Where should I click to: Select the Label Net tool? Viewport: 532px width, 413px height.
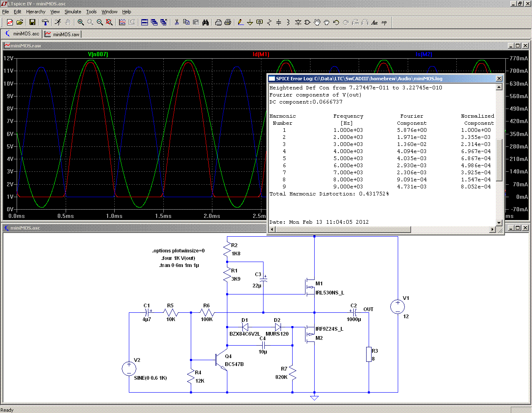(x=259, y=22)
